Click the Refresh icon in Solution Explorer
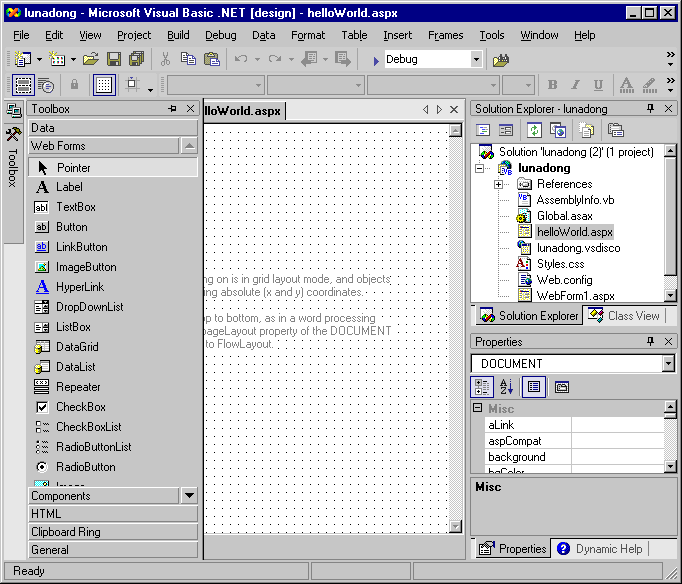Viewport: 682px width, 584px height. coord(534,130)
